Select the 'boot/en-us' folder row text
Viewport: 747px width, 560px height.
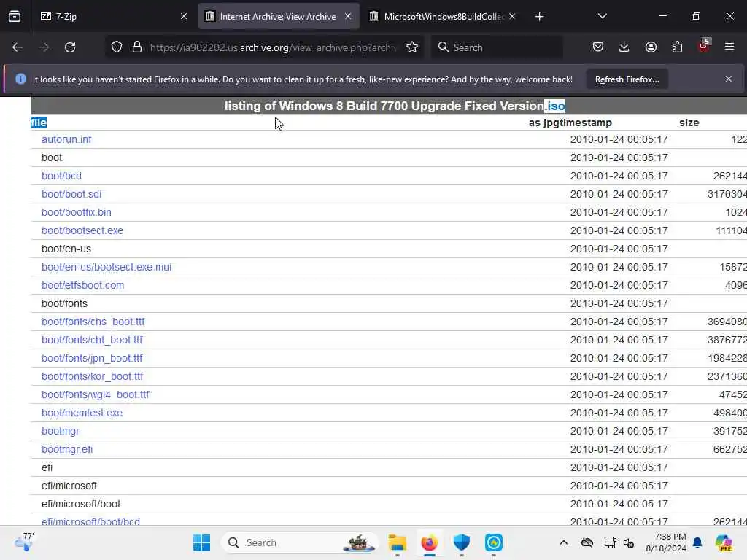(66, 249)
